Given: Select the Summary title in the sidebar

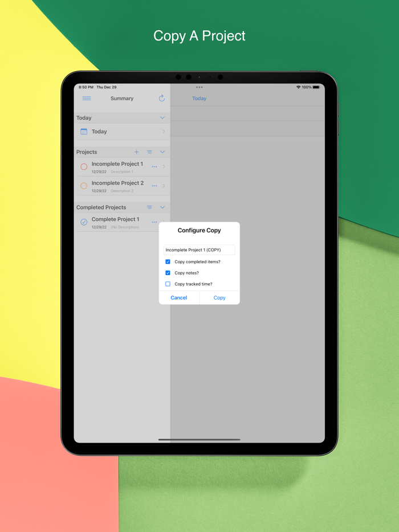Looking at the screenshot, I should tap(122, 99).
